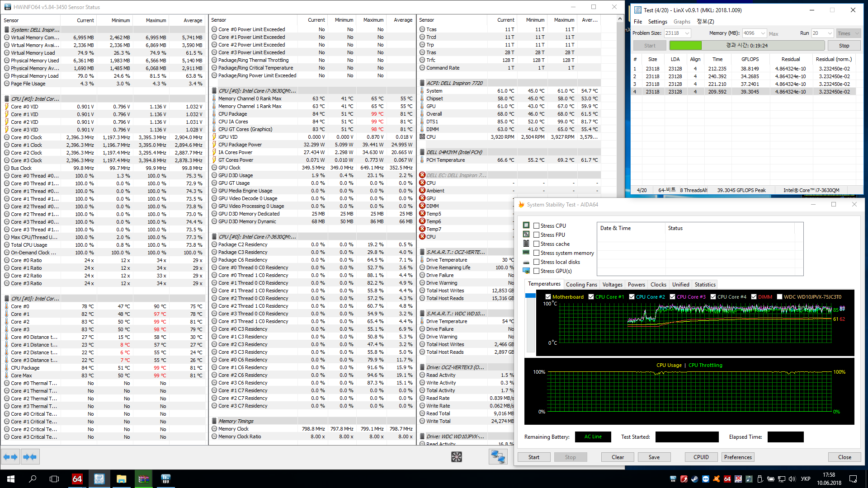
Task: Open the fan control icon in HWiNFO
Action: (x=457, y=457)
